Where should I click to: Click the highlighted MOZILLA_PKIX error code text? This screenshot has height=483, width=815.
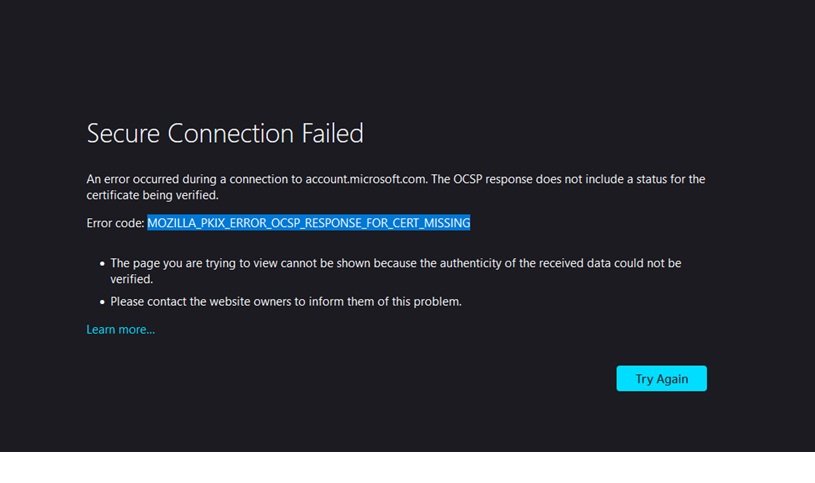308,223
